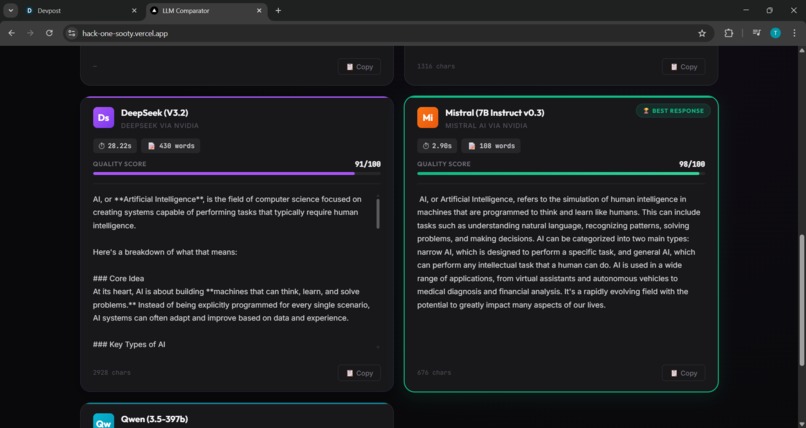
Task: Click the page vertical scrollbar thumb
Action: (801, 301)
